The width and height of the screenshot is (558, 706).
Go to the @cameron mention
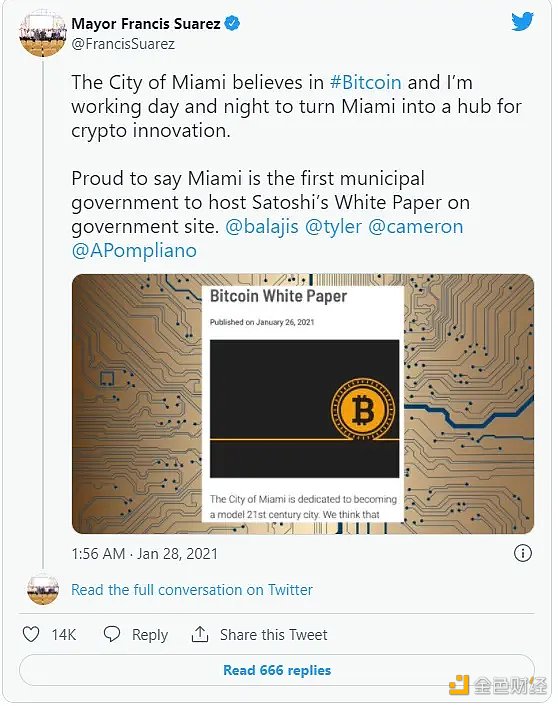click(416, 226)
